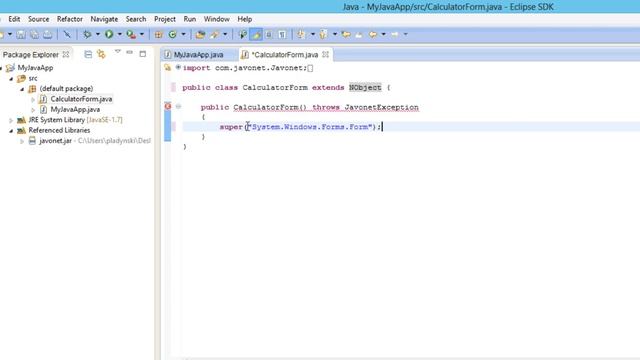Open the Back history dropdown arrow
This screenshot has width=640, height=360.
[383, 35]
